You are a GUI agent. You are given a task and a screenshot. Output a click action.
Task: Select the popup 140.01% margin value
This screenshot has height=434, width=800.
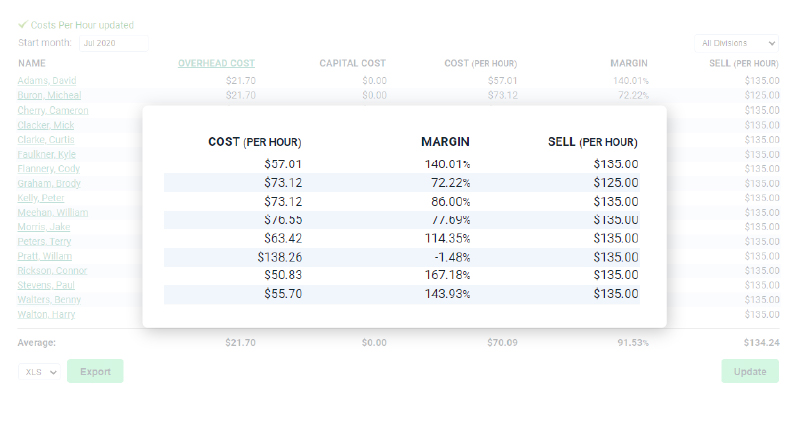coord(447,164)
